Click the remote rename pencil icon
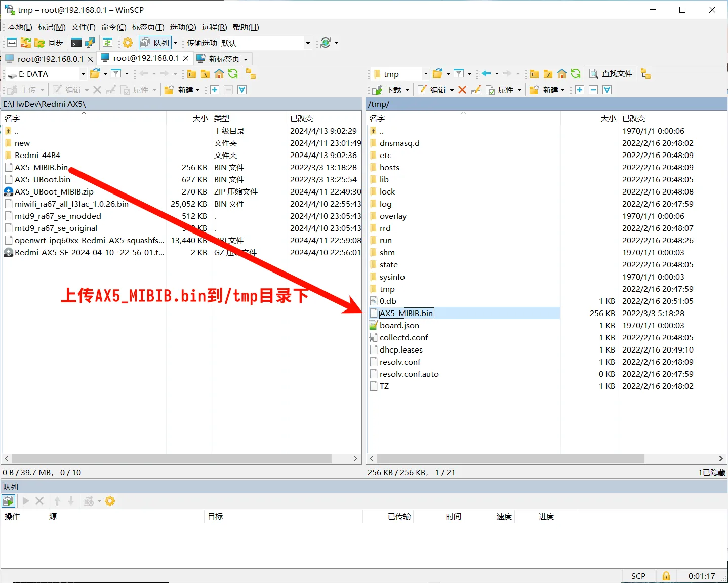The width and height of the screenshot is (728, 583). pyautogui.click(x=476, y=90)
